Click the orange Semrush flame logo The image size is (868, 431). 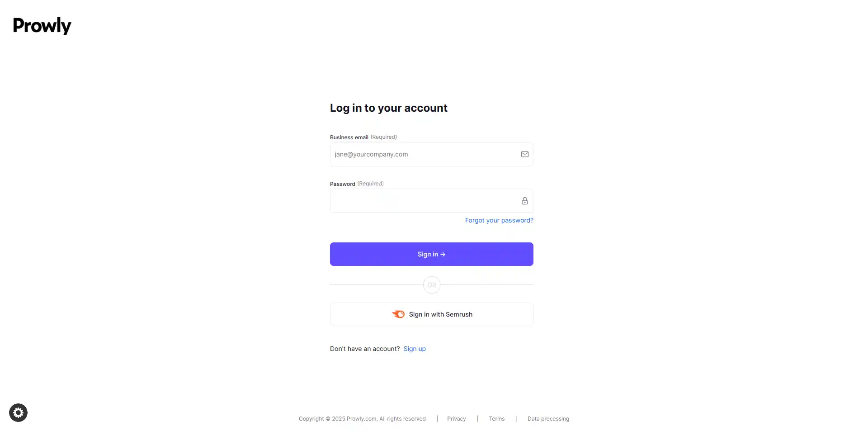[x=398, y=314]
